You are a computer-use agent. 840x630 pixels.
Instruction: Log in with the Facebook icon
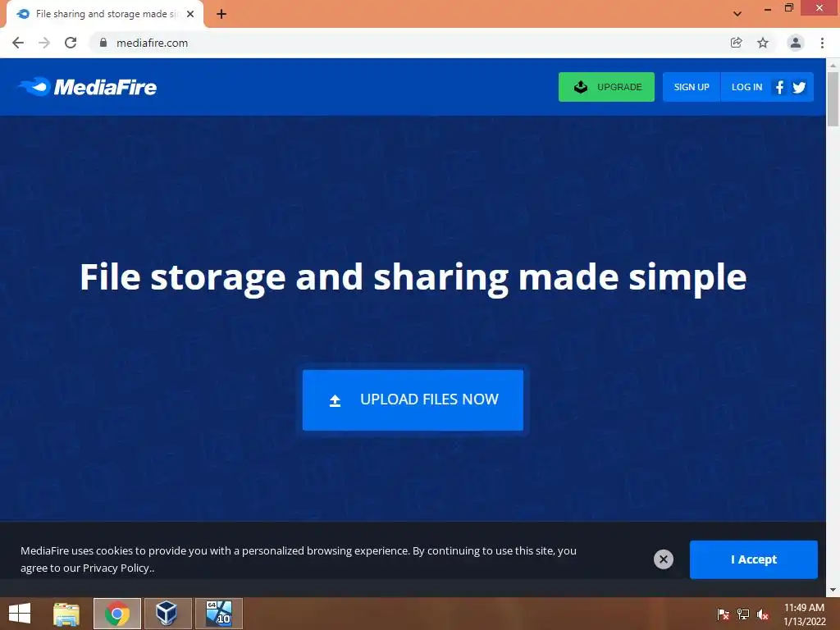780,87
